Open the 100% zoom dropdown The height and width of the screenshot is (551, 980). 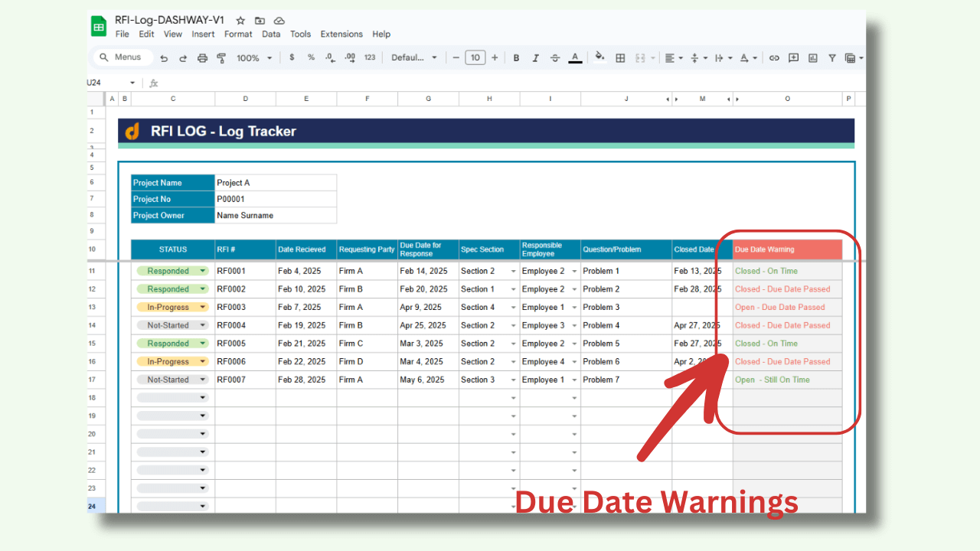[253, 58]
